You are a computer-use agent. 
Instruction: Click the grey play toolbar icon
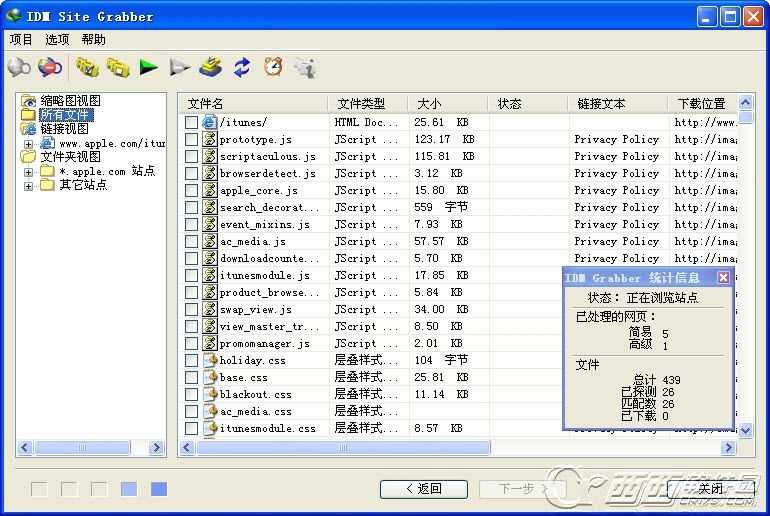point(179,67)
